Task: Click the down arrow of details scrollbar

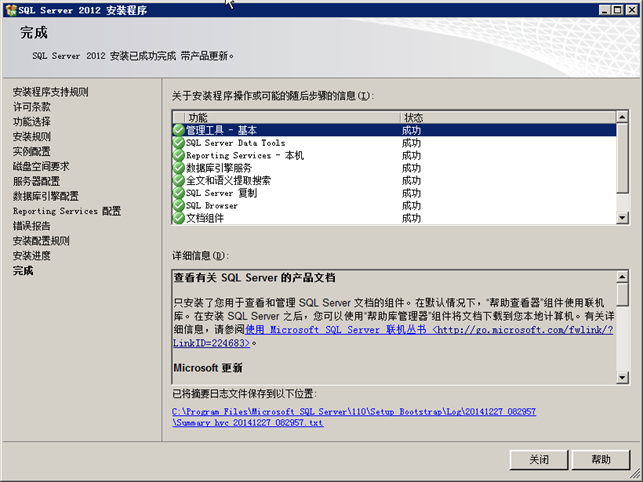Action: click(622, 377)
